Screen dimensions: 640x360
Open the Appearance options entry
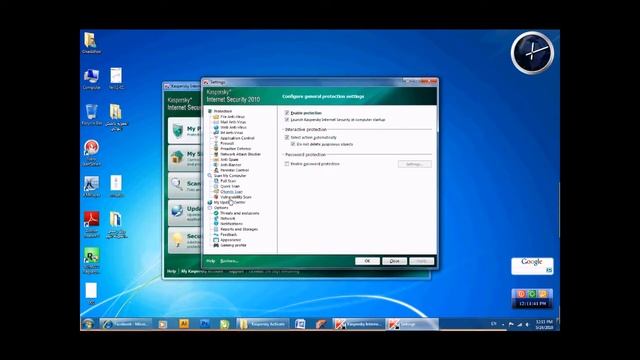point(231,240)
